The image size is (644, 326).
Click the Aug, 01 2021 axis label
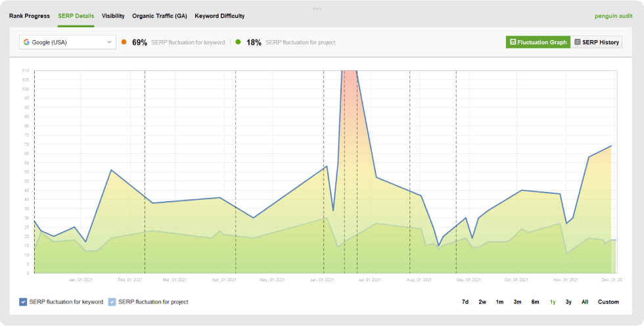[419, 280]
